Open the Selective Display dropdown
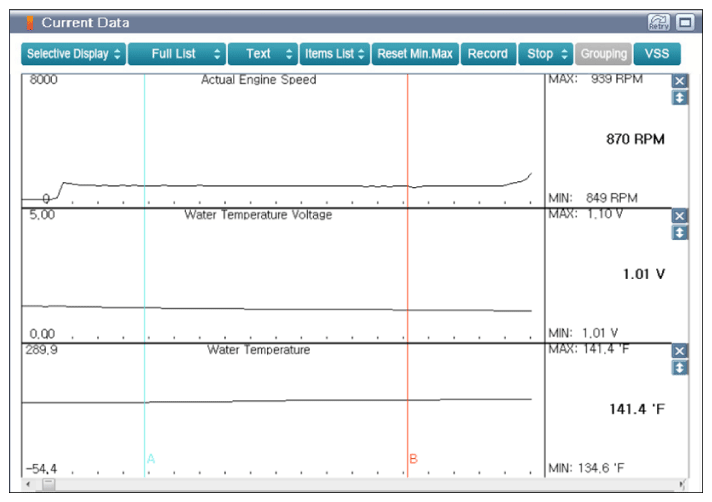The image size is (712, 502). (73, 54)
